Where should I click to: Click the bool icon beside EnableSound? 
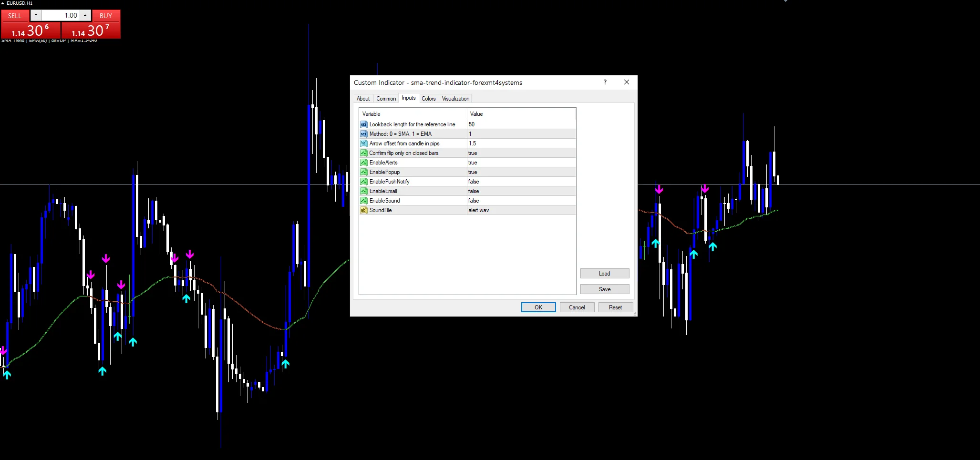point(364,201)
